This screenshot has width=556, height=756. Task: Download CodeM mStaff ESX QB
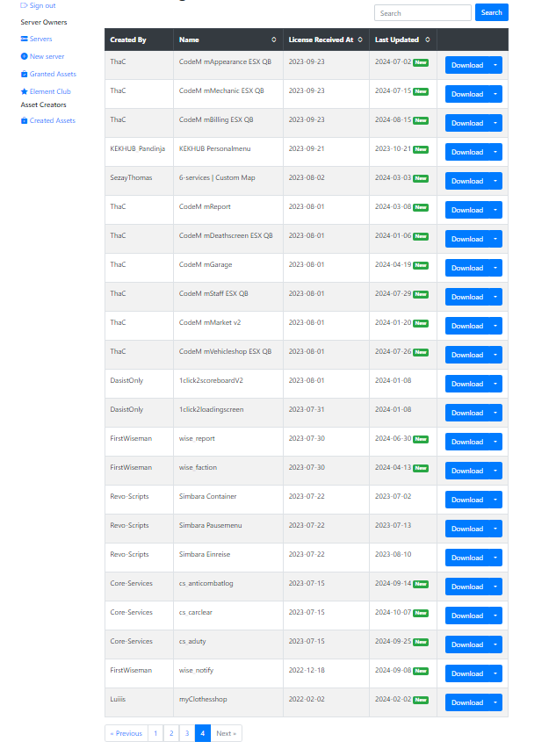466,297
